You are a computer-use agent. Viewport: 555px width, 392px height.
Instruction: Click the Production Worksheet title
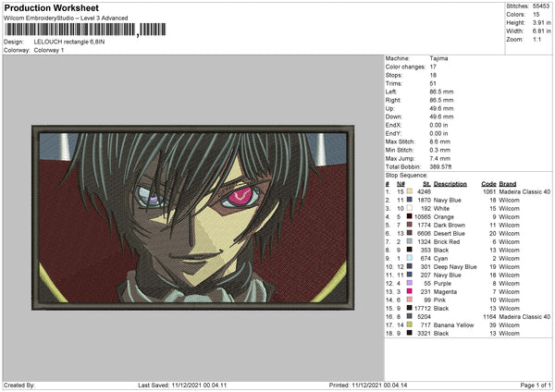click(51, 7)
